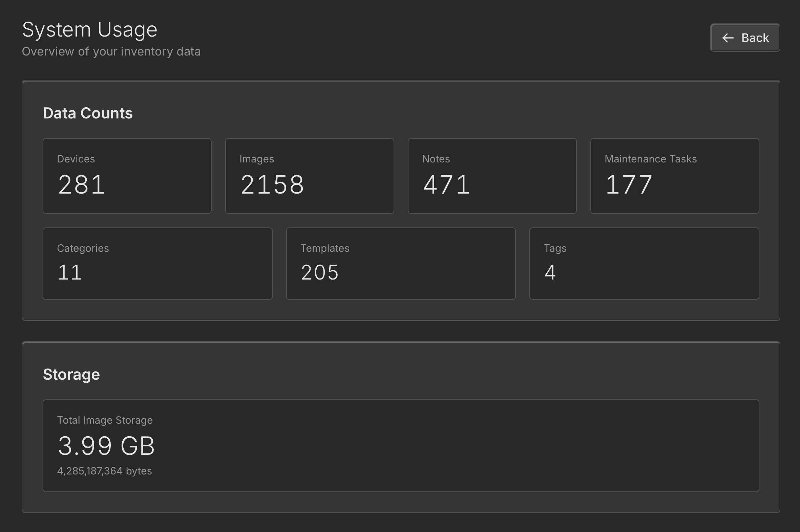Click the Templates label
800x532 pixels.
[x=324, y=248]
